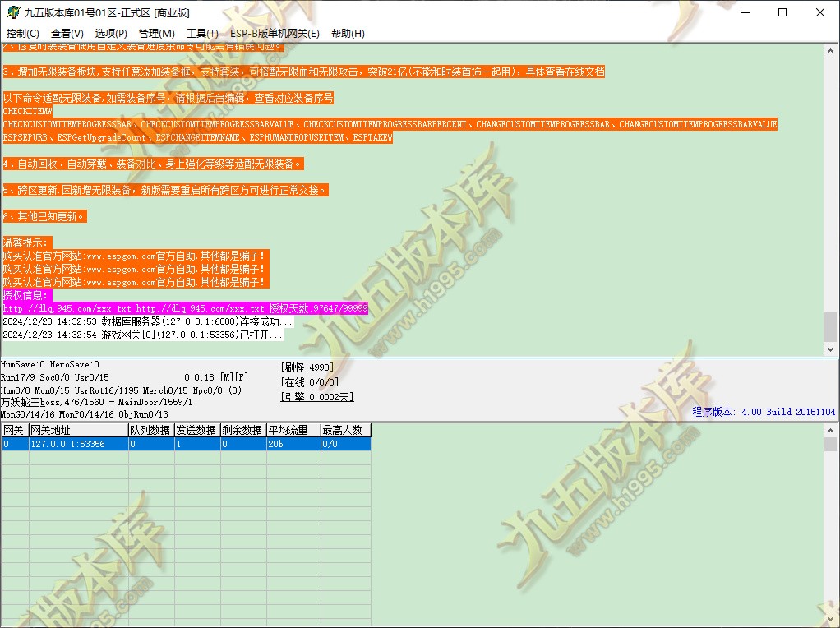Click the log panel scrollbar thumb
The image size is (840, 628).
(830, 326)
